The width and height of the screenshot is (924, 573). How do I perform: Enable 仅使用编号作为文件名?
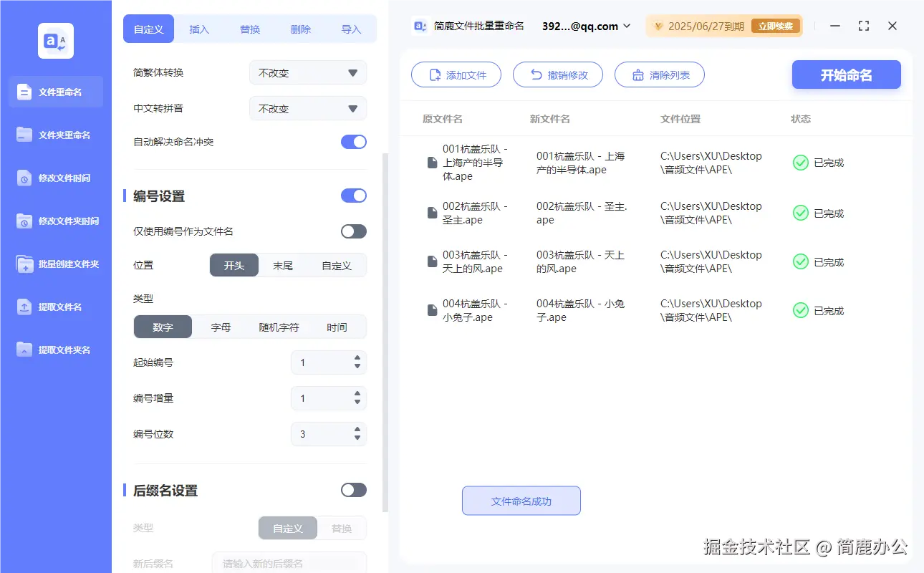point(353,231)
